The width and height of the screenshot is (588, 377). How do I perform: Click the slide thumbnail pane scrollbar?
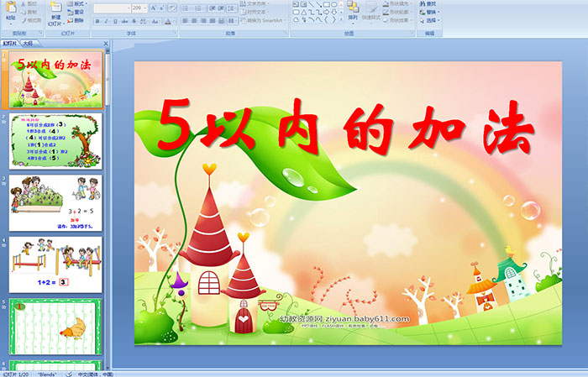(x=108, y=79)
